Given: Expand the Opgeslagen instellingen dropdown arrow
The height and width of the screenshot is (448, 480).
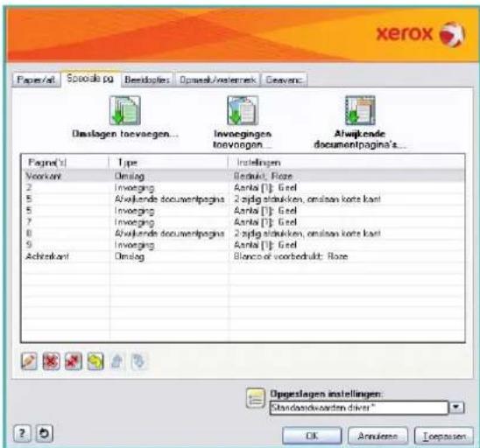Looking at the screenshot, I should (456, 408).
